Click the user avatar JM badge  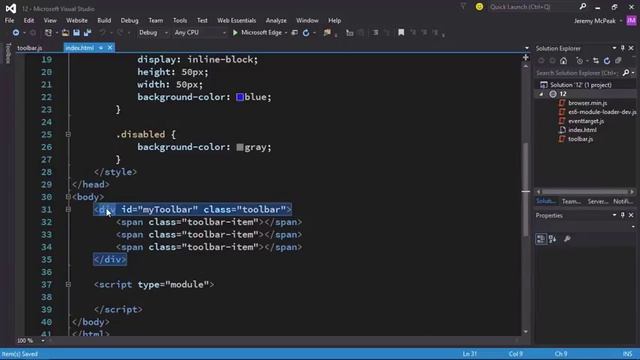[631, 20]
